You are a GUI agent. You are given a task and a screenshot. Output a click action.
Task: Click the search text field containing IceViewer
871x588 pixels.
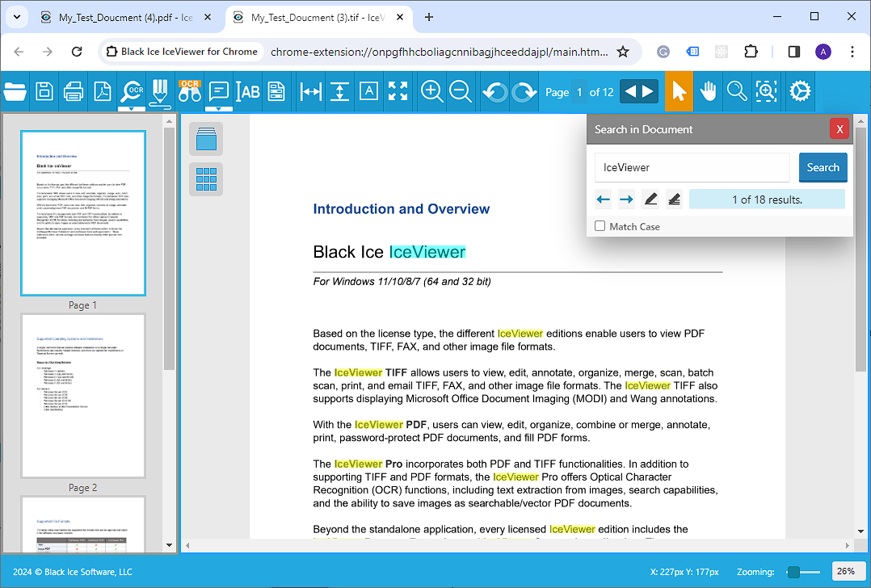tap(692, 167)
